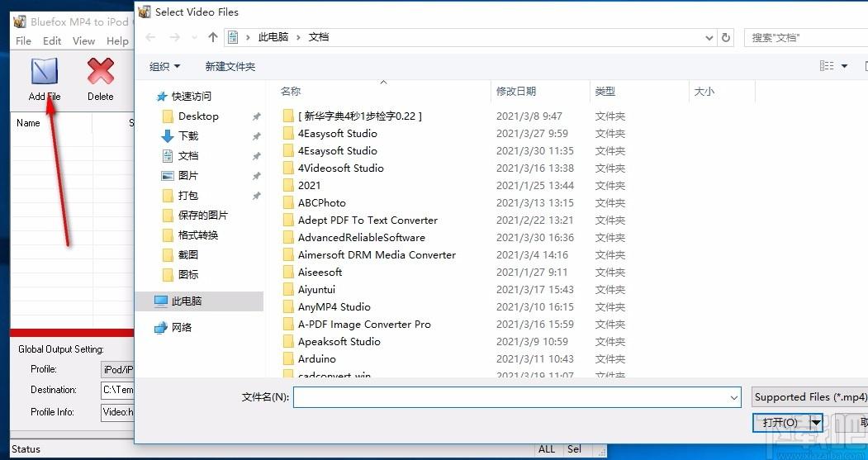The width and height of the screenshot is (868, 460).
Task: Open the view mode icon in dialog toolbar
Action: click(827, 66)
